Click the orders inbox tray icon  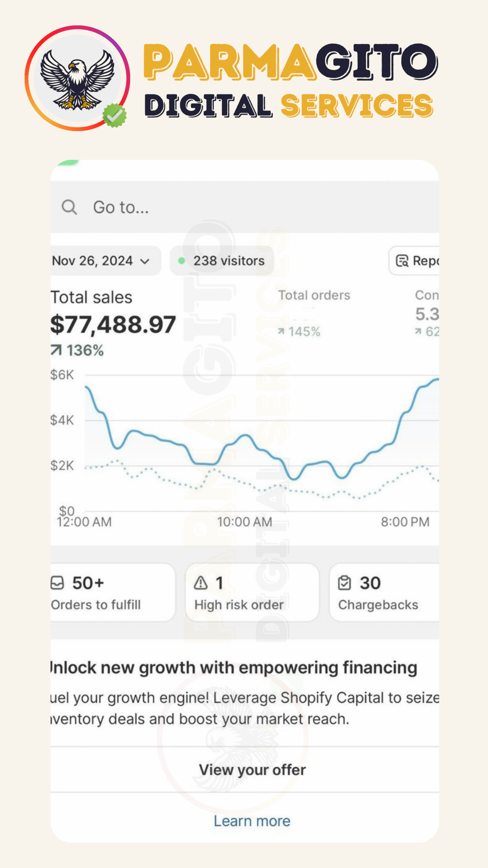[57, 583]
